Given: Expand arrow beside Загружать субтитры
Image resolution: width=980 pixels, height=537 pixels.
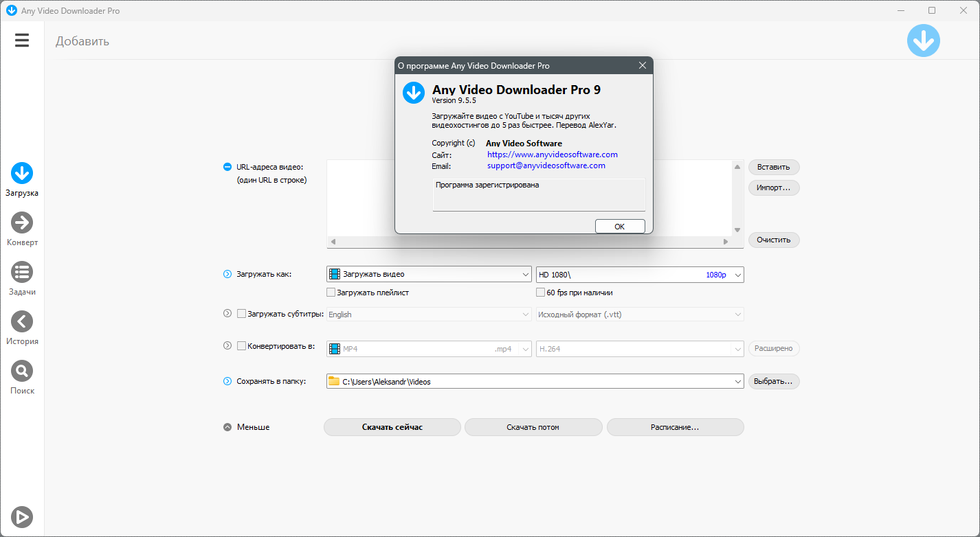Looking at the screenshot, I should pos(227,313).
